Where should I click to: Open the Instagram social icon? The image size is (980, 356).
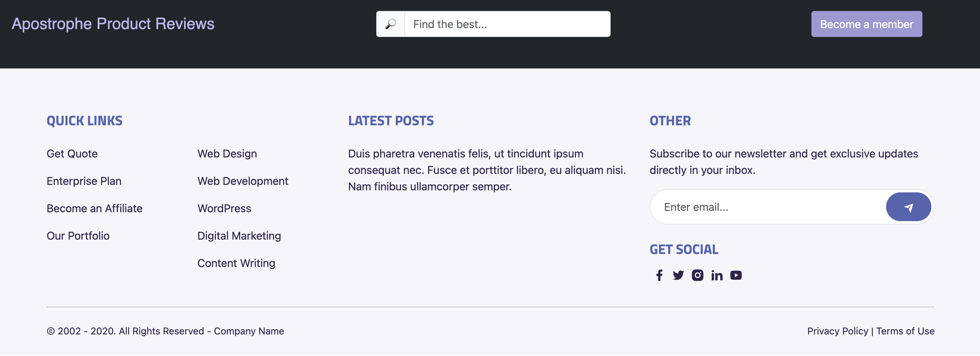pos(698,276)
